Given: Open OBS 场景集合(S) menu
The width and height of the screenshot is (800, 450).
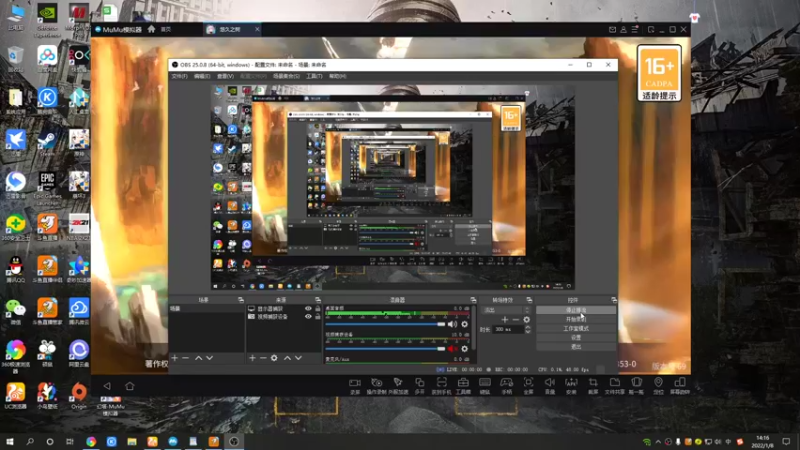Looking at the screenshot, I should [x=286, y=76].
